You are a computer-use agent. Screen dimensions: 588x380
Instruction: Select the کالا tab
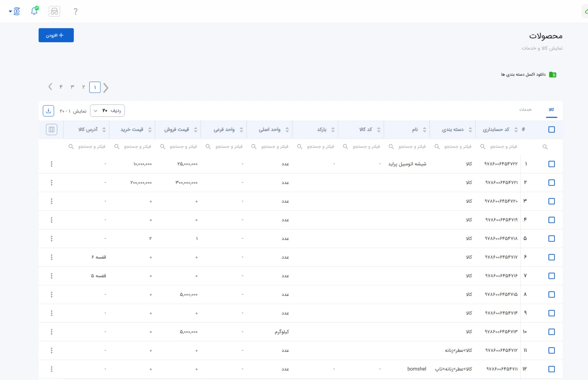click(x=551, y=109)
